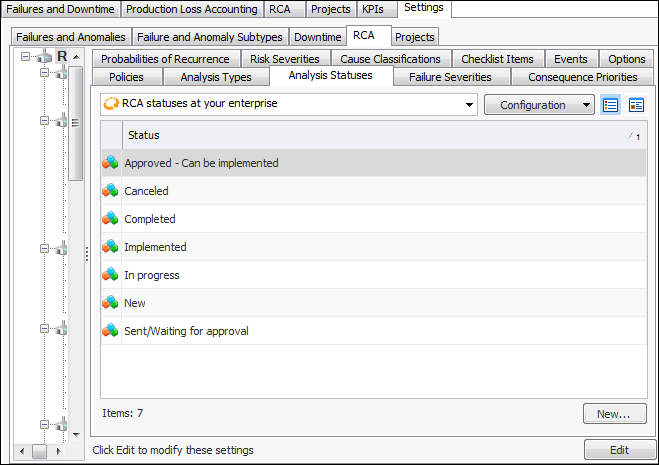Click the icon beside Approved - Can be implemented
Image resolution: width=659 pixels, height=465 pixels.
click(110, 163)
